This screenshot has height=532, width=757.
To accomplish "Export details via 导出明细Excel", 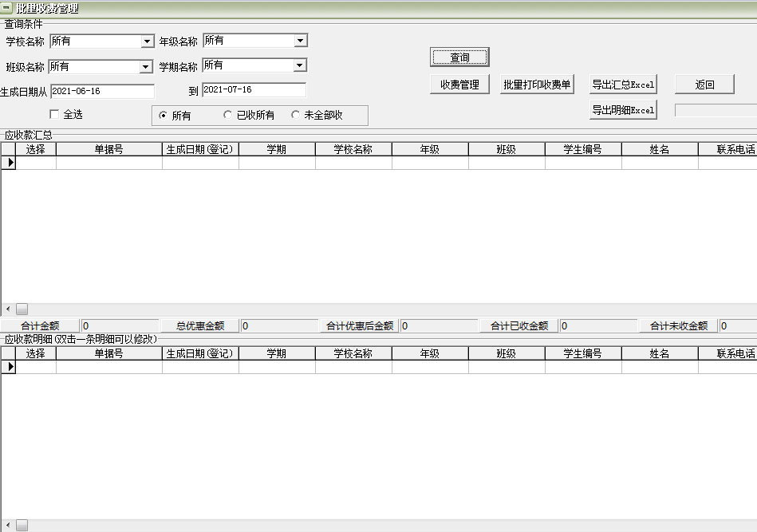I will tap(623, 110).
